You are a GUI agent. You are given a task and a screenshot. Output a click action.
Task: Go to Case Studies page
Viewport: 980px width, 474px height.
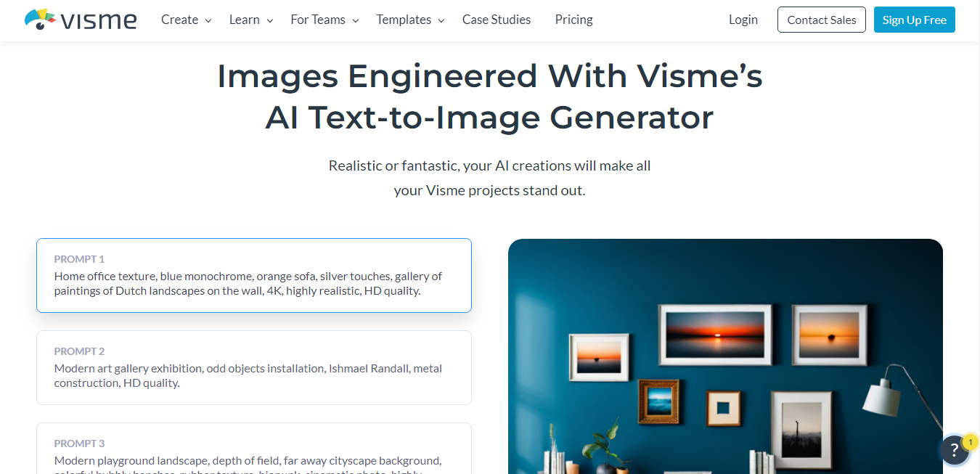[x=497, y=20]
